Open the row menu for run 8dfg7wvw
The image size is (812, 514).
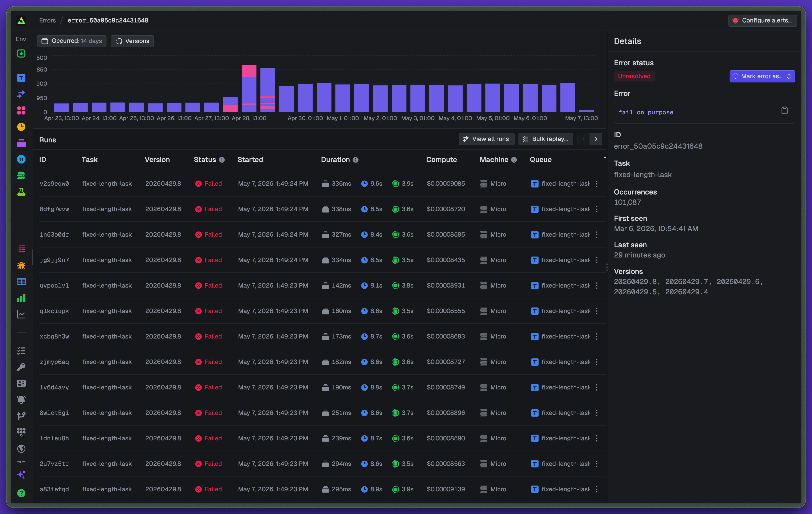point(597,209)
